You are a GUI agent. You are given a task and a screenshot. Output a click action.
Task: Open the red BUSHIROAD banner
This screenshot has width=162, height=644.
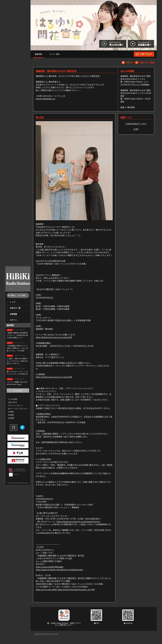click(18, 438)
